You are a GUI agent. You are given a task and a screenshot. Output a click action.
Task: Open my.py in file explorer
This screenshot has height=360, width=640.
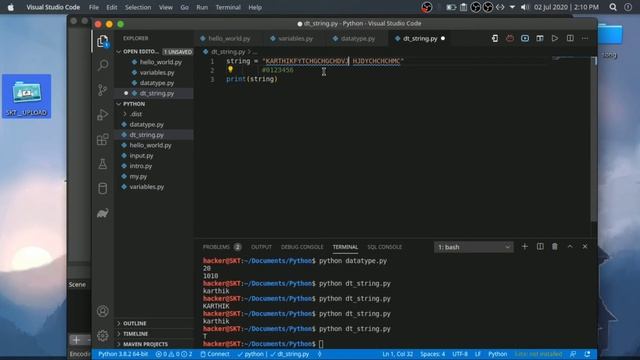click(138, 176)
